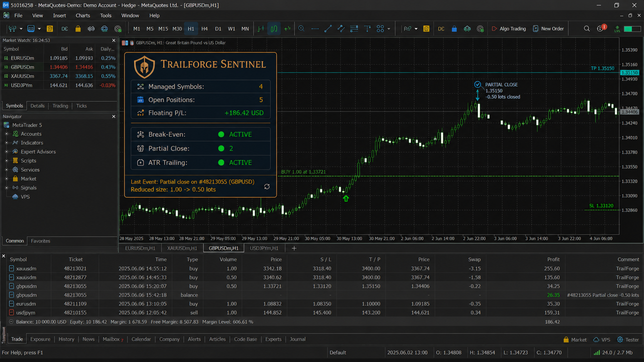Image resolution: width=644 pixels, height=362 pixels.
Task: Open the Mailbox tab
Action: click(x=112, y=339)
